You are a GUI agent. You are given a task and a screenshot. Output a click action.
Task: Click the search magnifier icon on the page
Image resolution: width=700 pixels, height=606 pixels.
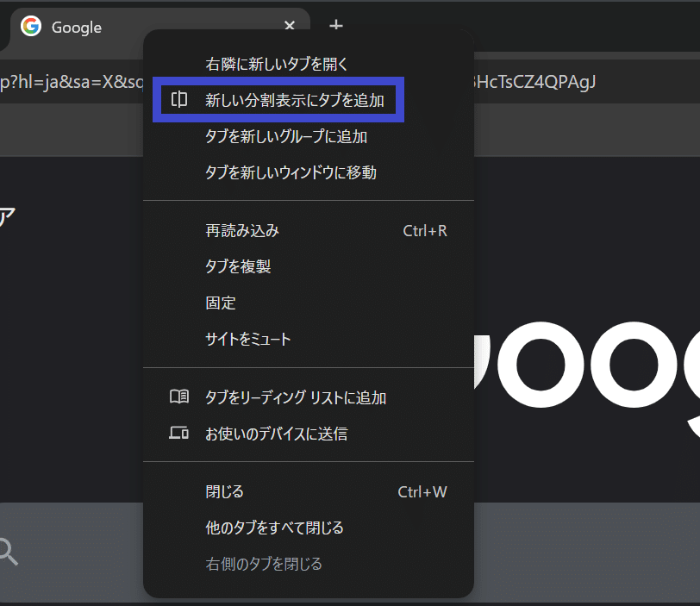click(7, 550)
